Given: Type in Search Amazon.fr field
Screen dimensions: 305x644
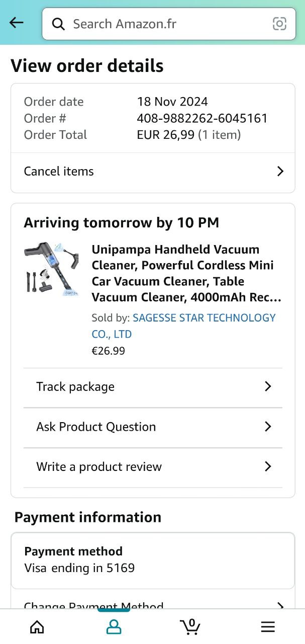Looking at the screenshot, I should click(166, 24).
